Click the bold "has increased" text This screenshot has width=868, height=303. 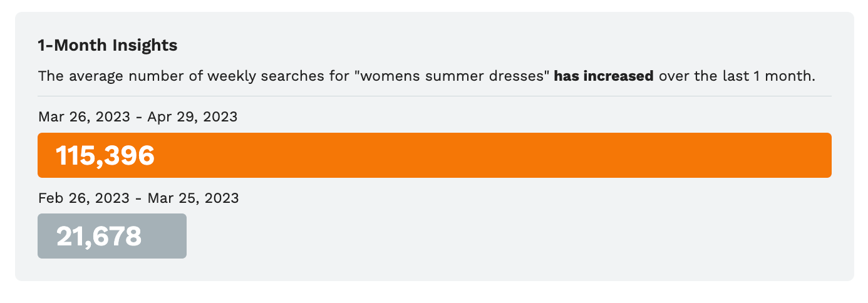[604, 76]
